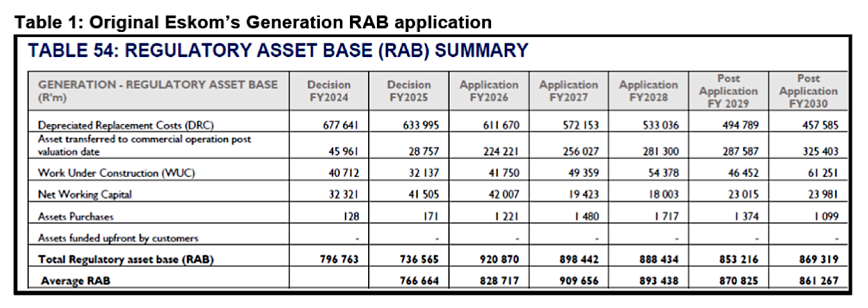Select the 920 870 total RAB value
868x308 pixels.
(x=499, y=259)
